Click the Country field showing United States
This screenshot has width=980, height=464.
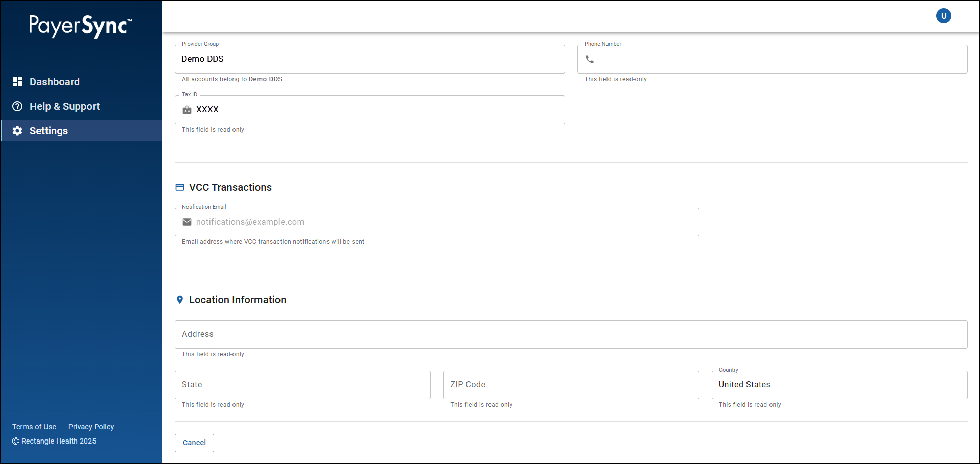tap(839, 385)
